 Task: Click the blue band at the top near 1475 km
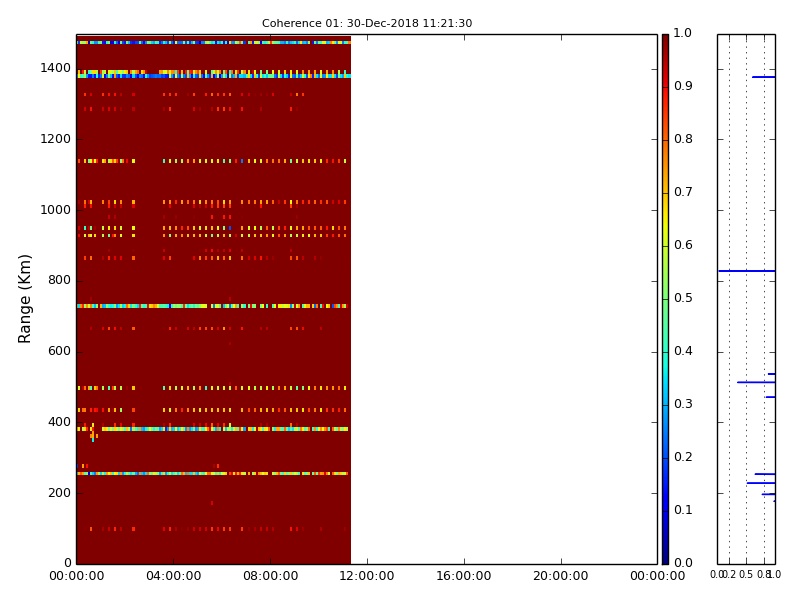coord(214,42)
